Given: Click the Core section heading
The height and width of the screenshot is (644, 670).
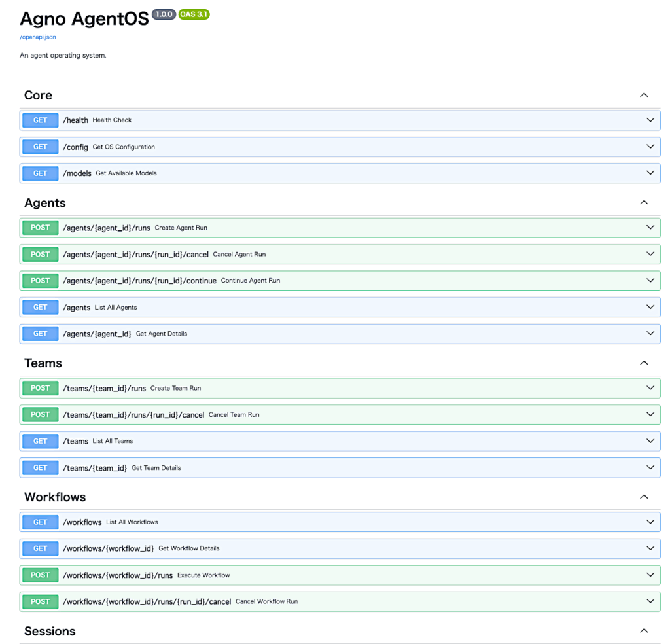Looking at the screenshot, I should click(38, 95).
